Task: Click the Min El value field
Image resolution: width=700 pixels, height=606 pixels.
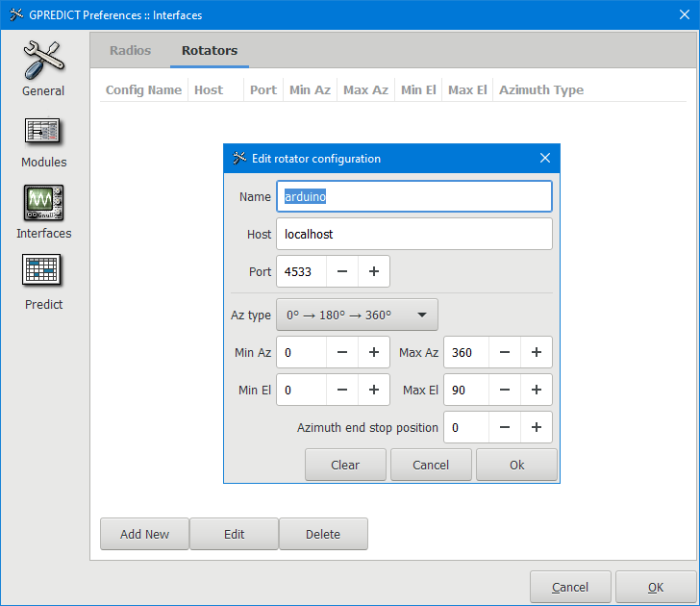Action: click(x=301, y=390)
